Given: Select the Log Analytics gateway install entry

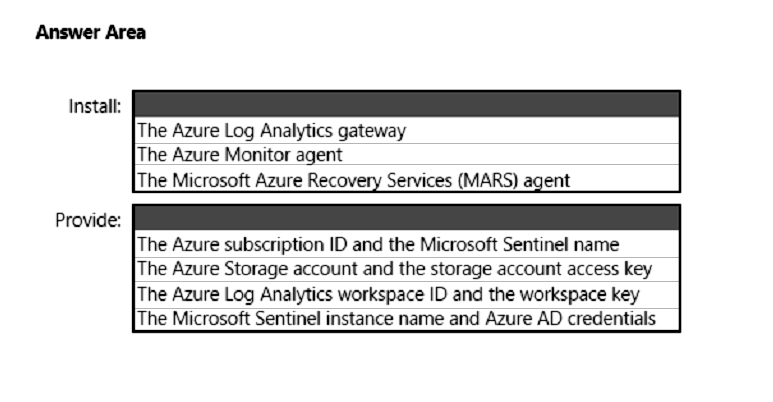Looking at the screenshot, I should pyautogui.click(x=271, y=130).
